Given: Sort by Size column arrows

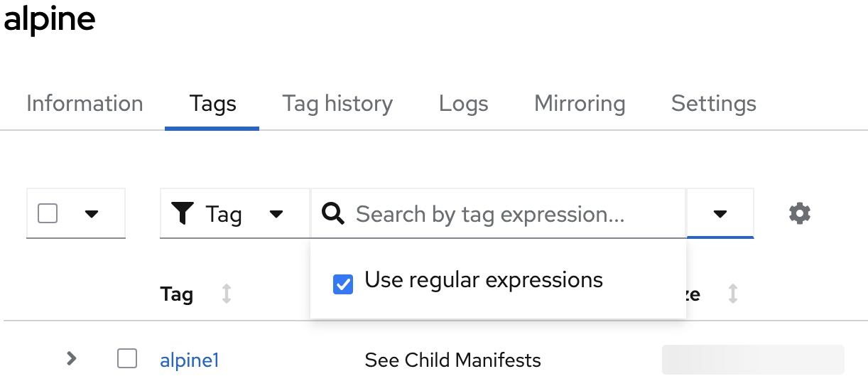Looking at the screenshot, I should click(733, 294).
